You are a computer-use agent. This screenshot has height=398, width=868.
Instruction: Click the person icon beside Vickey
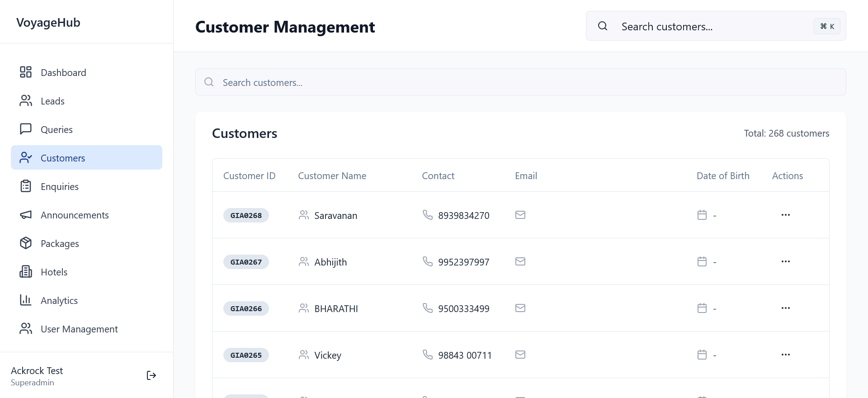tap(304, 355)
